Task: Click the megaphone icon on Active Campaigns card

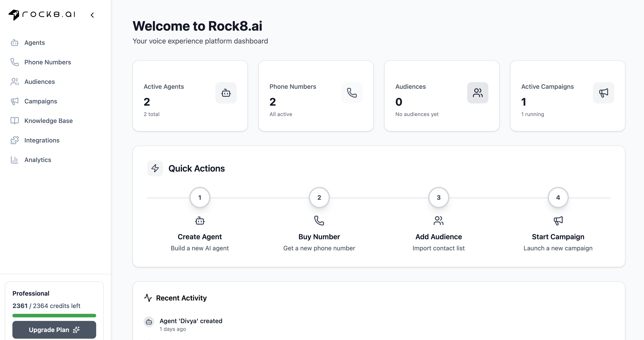Action: click(603, 93)
